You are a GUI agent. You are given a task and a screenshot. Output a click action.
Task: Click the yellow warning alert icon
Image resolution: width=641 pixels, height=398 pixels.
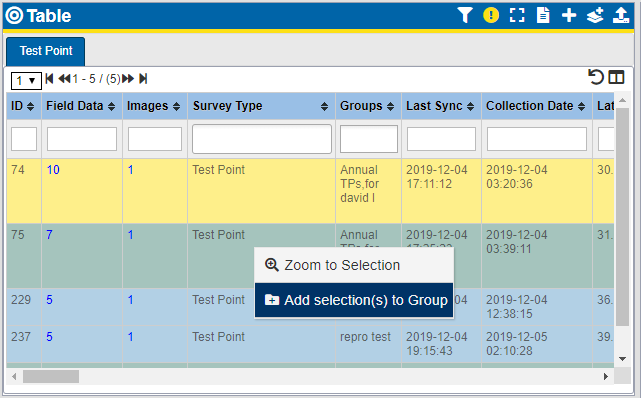coord(491,16)
